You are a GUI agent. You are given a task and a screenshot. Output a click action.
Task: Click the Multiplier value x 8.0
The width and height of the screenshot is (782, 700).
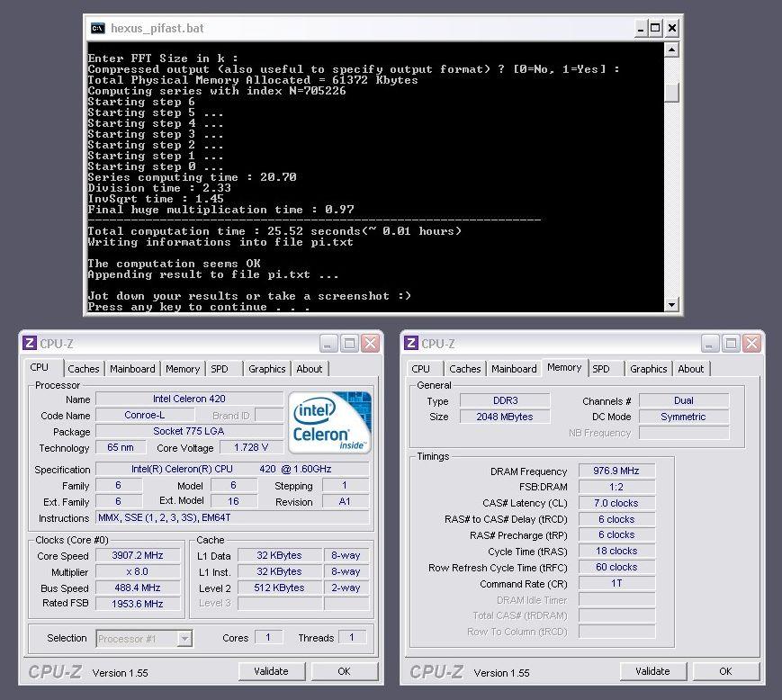pyautogui.click(x=138, y=572)
